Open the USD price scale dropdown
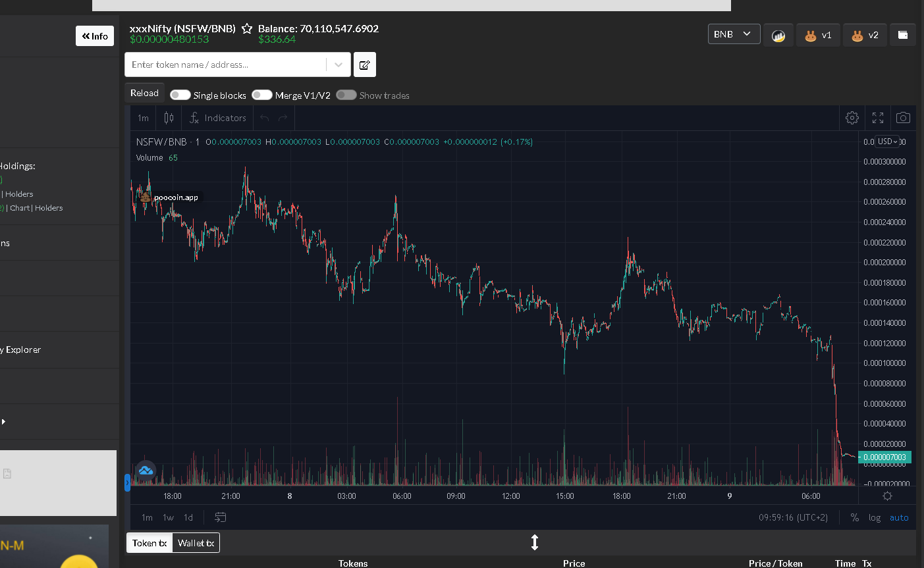The height and width of the screenshot is (568, 924). click(887, 142)
